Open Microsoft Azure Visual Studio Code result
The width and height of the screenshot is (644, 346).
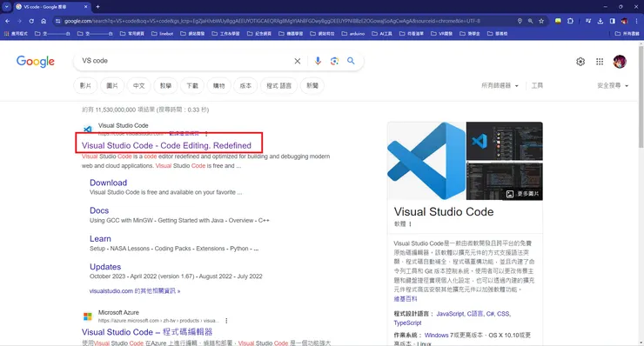tap(147, 331)
